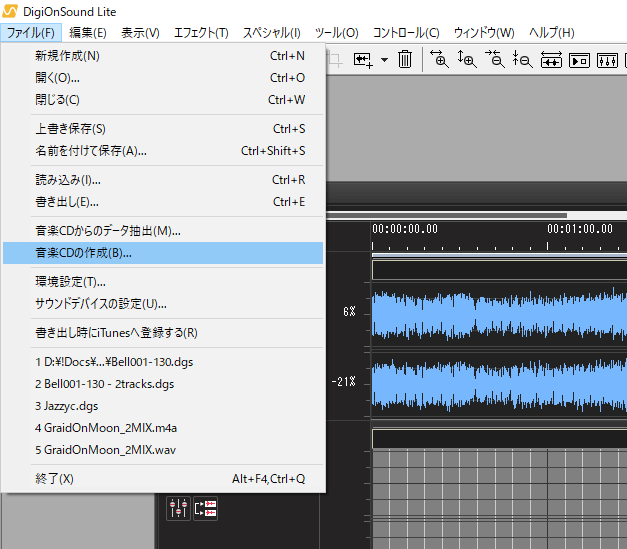Click the add track toolbar icon
627x549 pixels.
click(363, 60)
